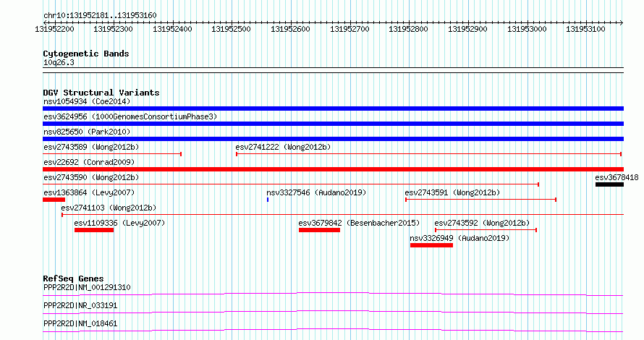
Task: Click ruler position 131952300
Action: [x=114, y=29]
